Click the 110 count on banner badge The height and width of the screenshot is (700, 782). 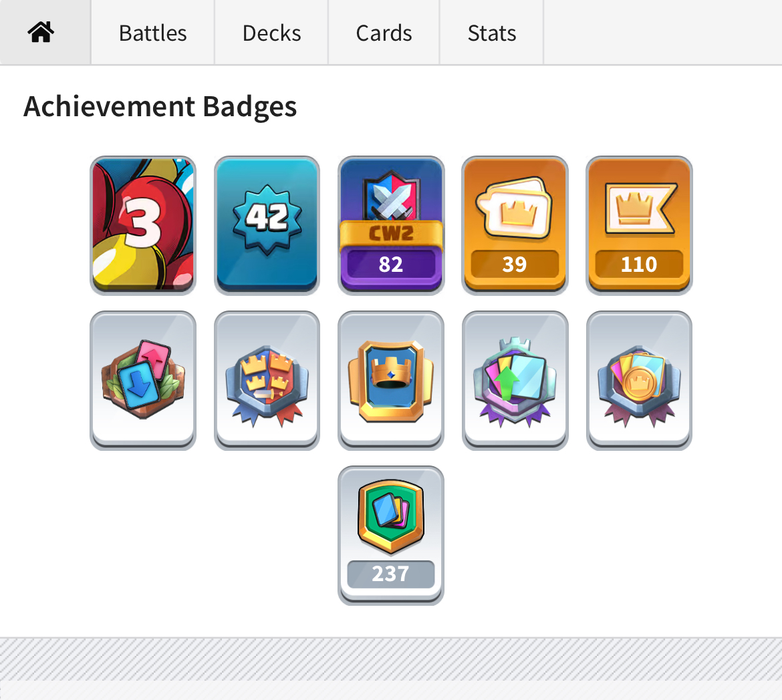[639, 265]
